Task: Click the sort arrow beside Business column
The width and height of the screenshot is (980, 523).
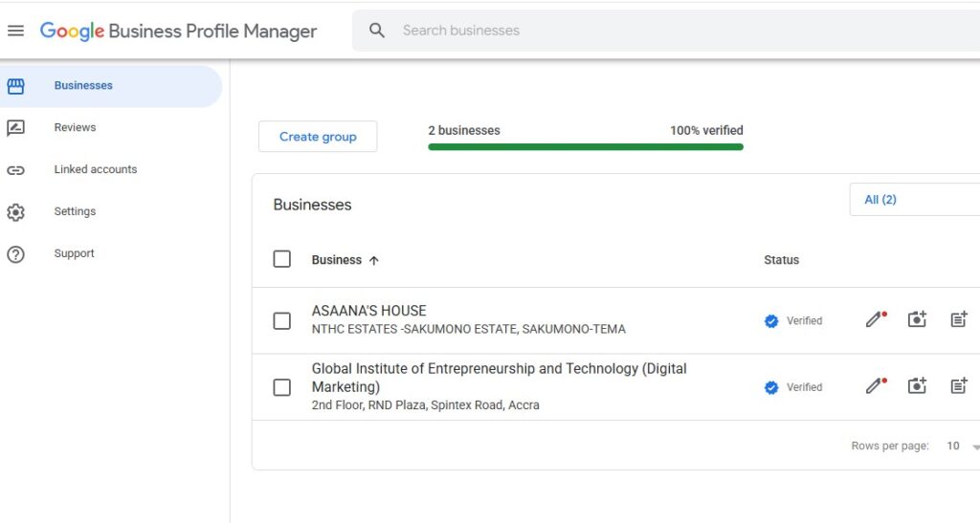Action: coord(374,260)
